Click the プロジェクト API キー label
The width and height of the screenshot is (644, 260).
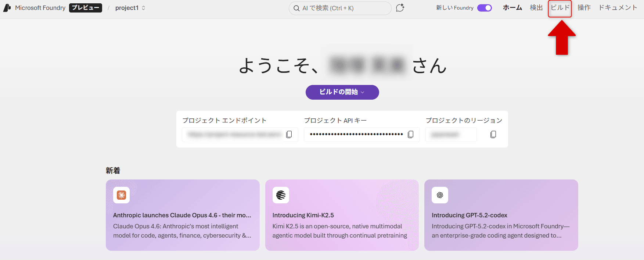click(335, 120)
